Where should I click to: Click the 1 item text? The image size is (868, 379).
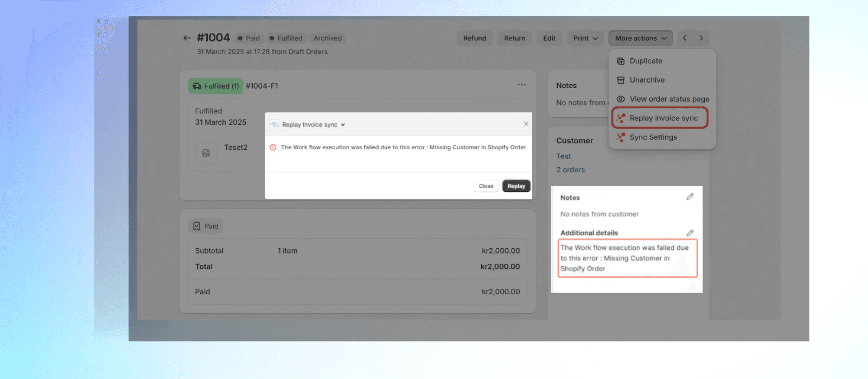[x=288, y=251]
